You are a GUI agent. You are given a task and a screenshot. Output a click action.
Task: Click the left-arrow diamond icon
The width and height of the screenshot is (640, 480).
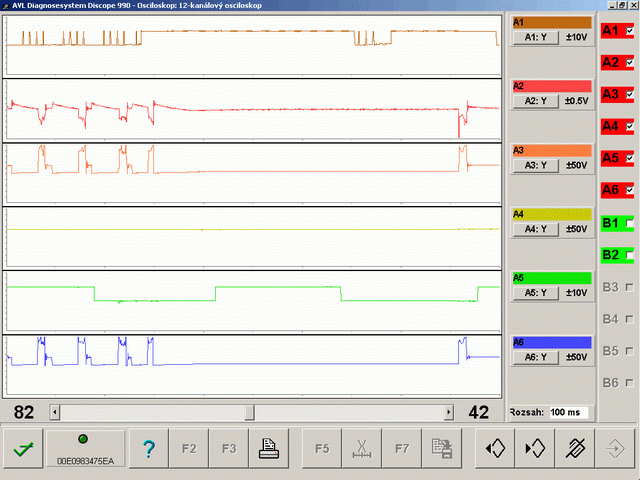[x=495, y=449]
